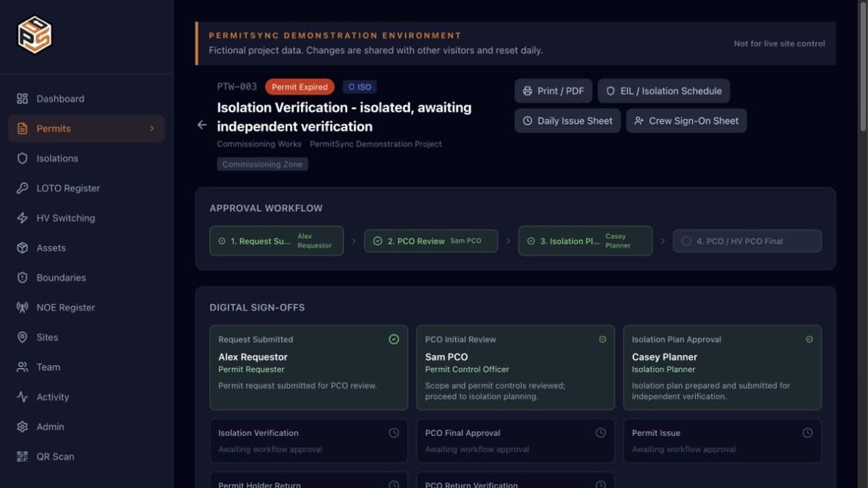
Task: Click the Boundaries shield-alert icon
Action: tap(22, 278)
